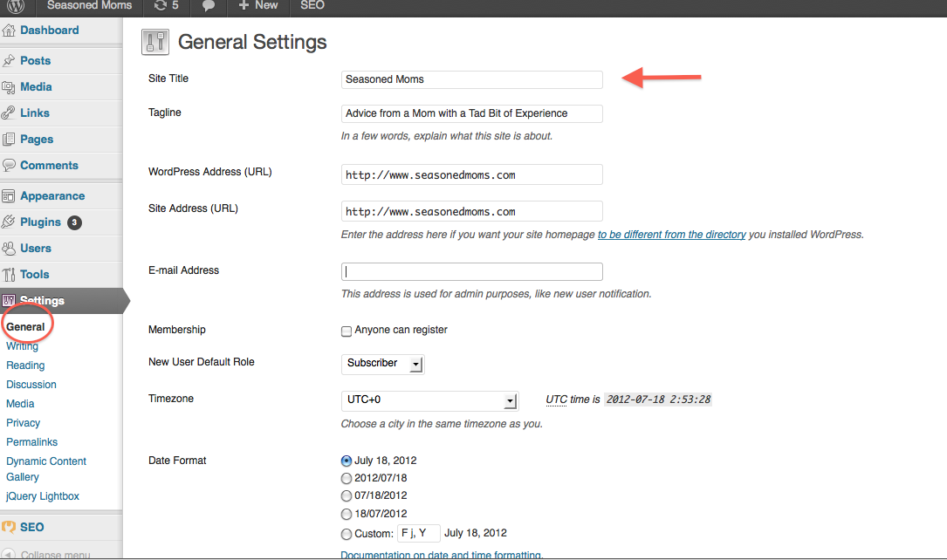Click the Dashboard house icon
This screenshot has width=947, height=560.
9,31
